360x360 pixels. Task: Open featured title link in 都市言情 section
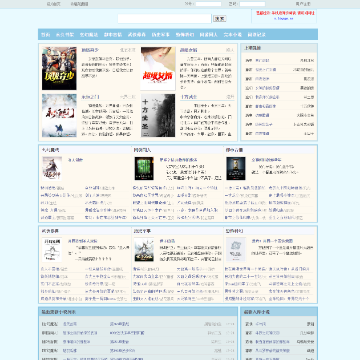tap(266, 160)
